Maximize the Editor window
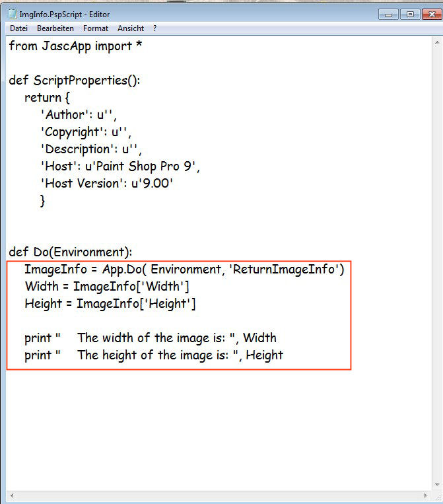The image size is (443, 504). coord(409,14)
